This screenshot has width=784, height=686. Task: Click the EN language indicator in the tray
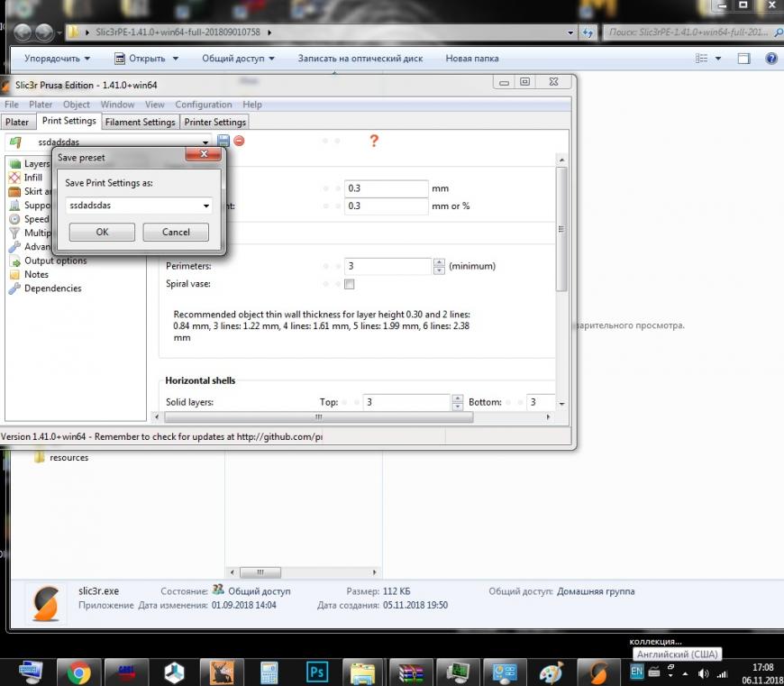point(636,672)
